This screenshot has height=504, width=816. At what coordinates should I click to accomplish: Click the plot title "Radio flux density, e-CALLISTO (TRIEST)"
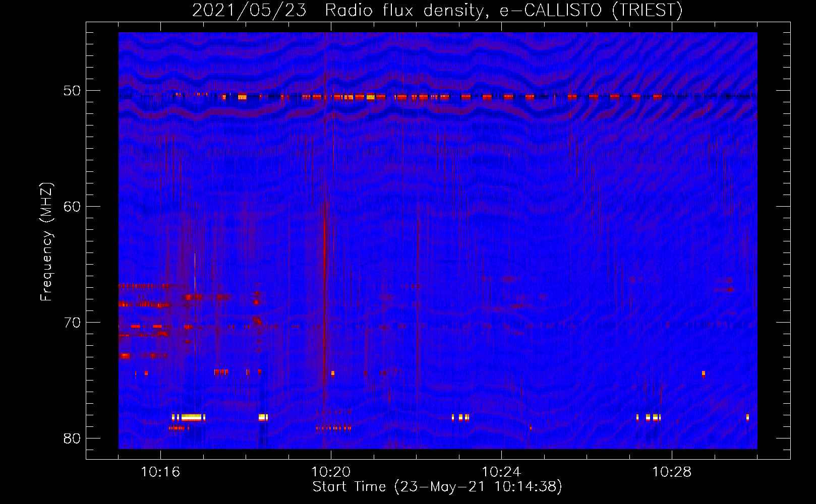tap(503, 10)
